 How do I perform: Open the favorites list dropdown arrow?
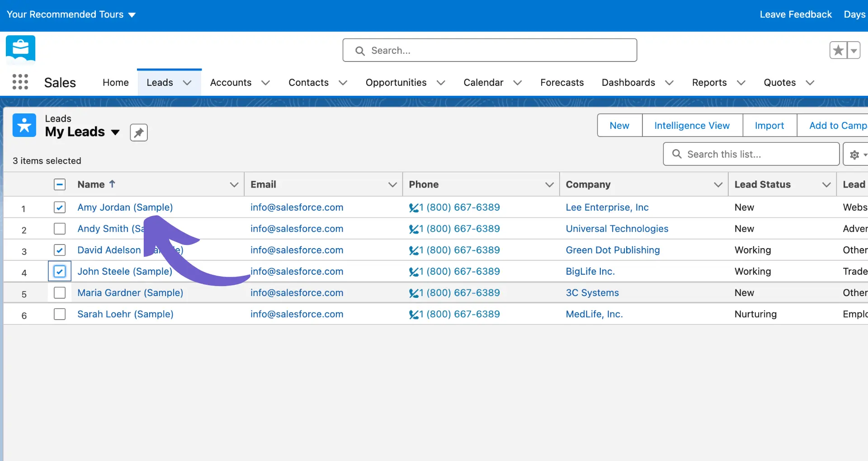point(854,50)
